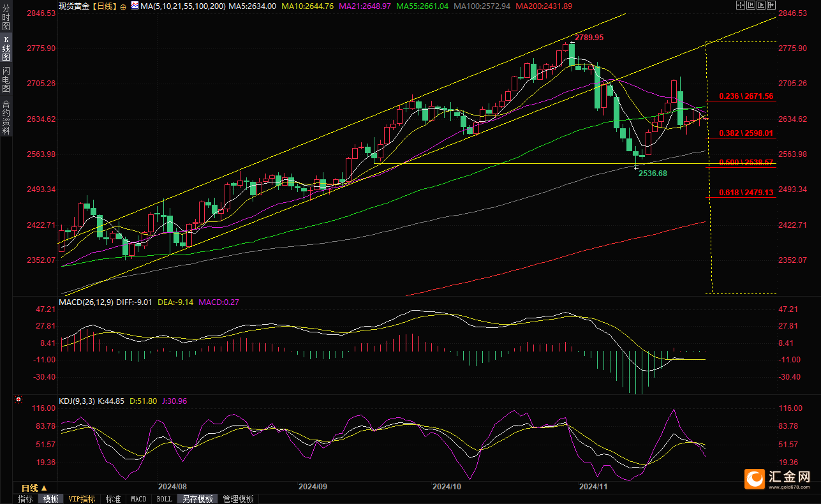Click the MA100:2572.94 value

pos(483,6)
